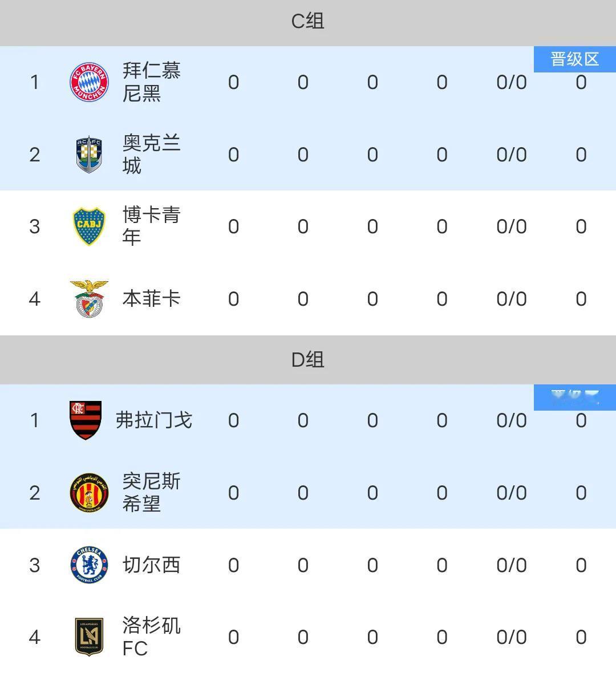This screenshot has width=616, height=673.
Task: Select the C组 group header
Action: (308, 22)
